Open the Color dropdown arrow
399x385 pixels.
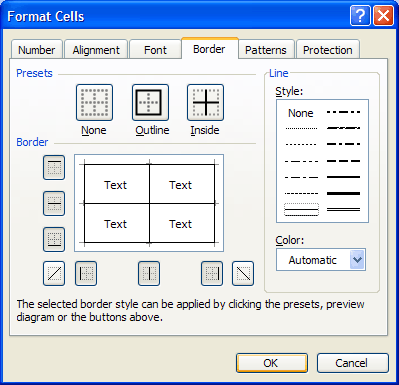pyautogui.click(x=357, y=260)
